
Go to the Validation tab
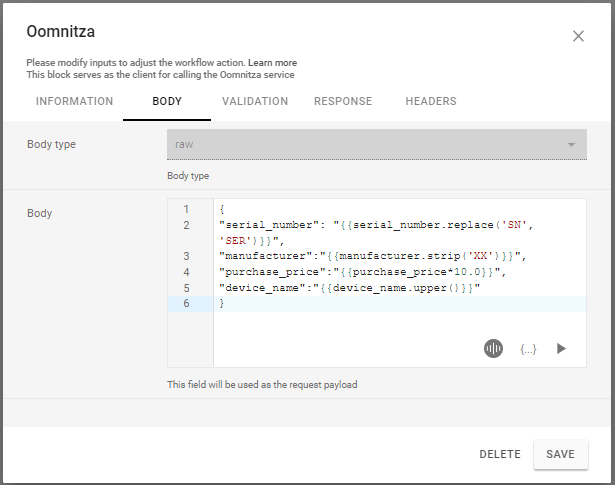255,101
